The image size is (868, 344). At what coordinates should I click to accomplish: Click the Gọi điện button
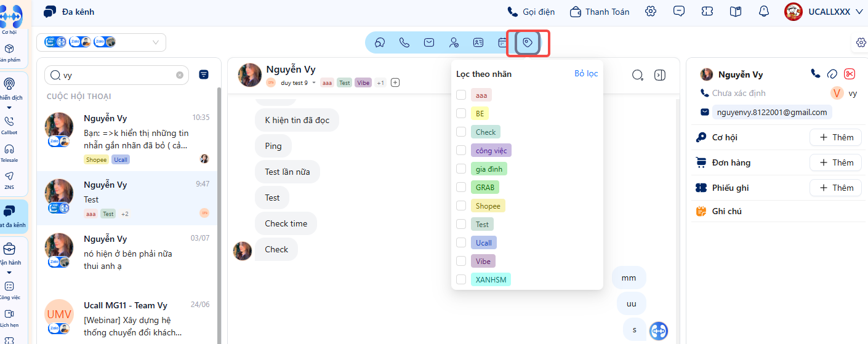click(x=531, y=12)
